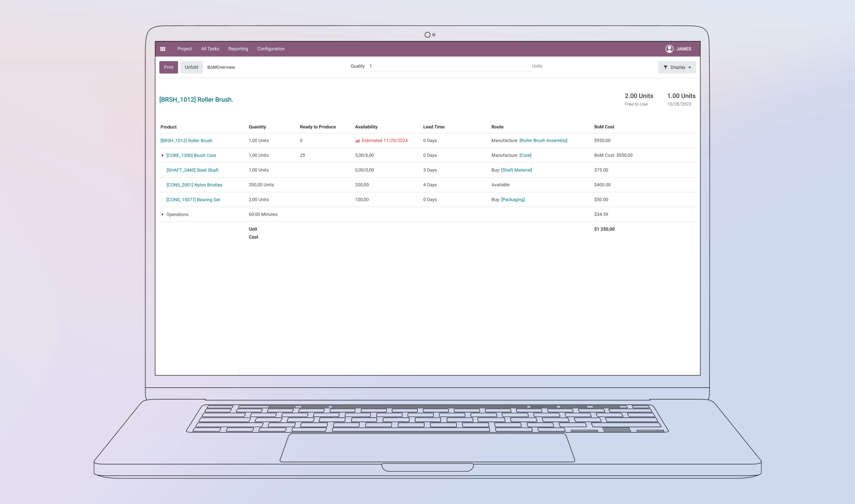
Task: Open the Reporting menu
Action: 238,49
